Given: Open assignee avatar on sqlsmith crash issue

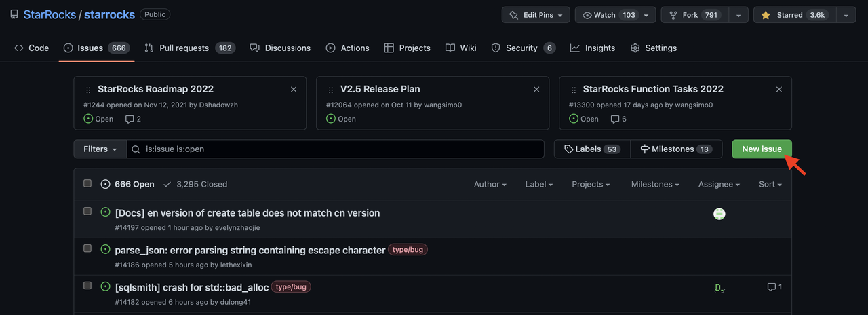Looking at the screenshot, I should point(719,288).
